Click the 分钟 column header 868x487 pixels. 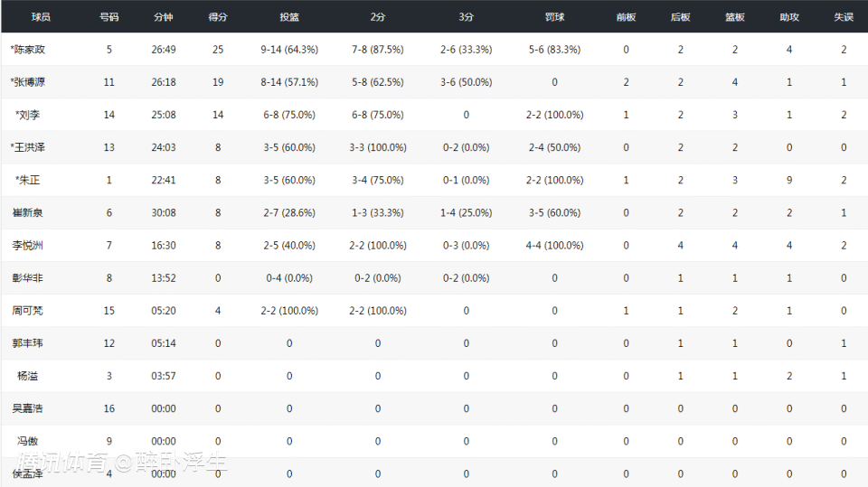click(x=164, y=16)
